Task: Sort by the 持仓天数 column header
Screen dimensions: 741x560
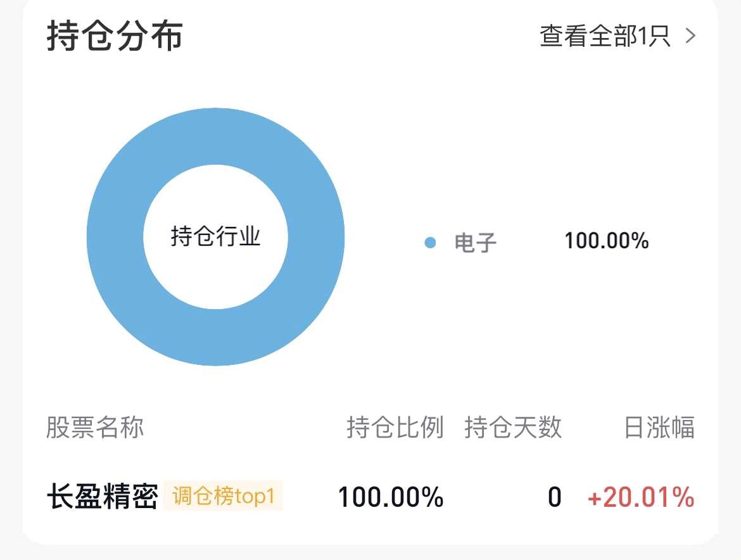Action: [513, 428]
